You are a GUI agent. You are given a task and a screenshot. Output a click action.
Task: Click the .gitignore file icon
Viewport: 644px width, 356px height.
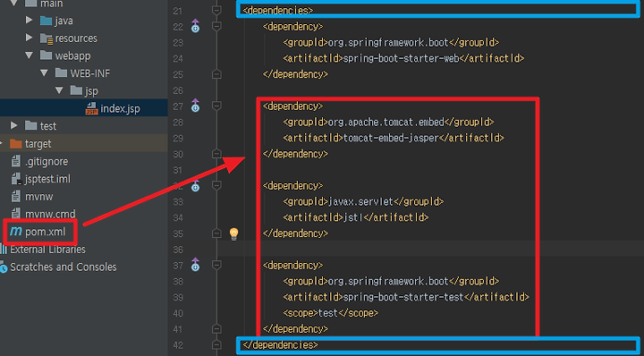[x=15, y=161]
